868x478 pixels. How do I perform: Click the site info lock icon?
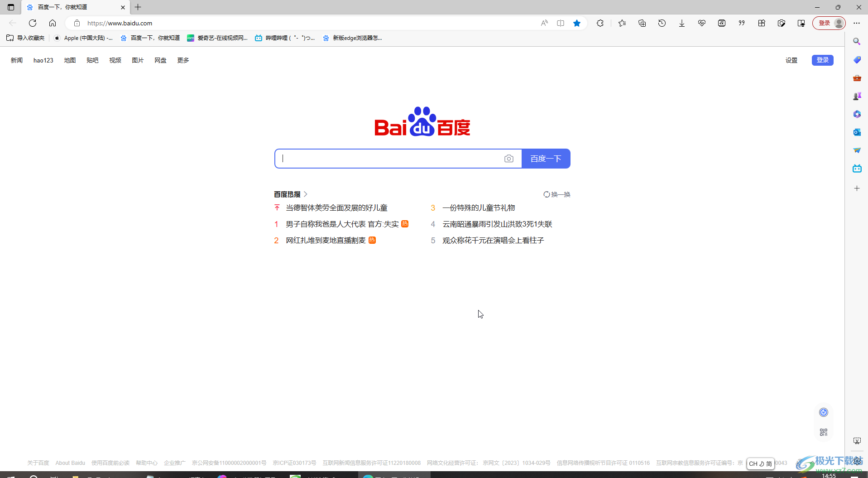77,23
